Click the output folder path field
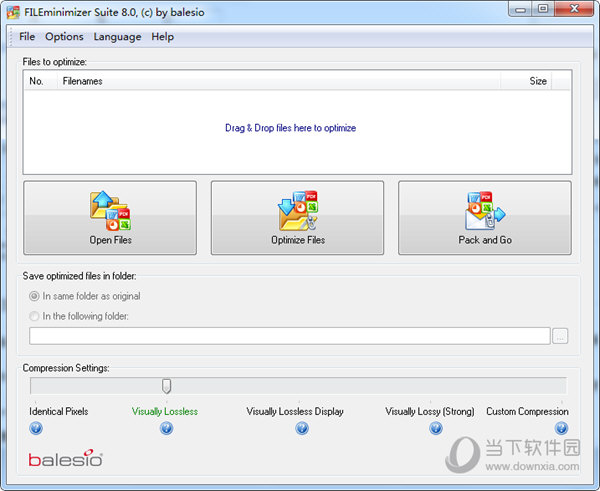Image resolution: width=600 pixels, height=491 pixels. coord(290,336)
